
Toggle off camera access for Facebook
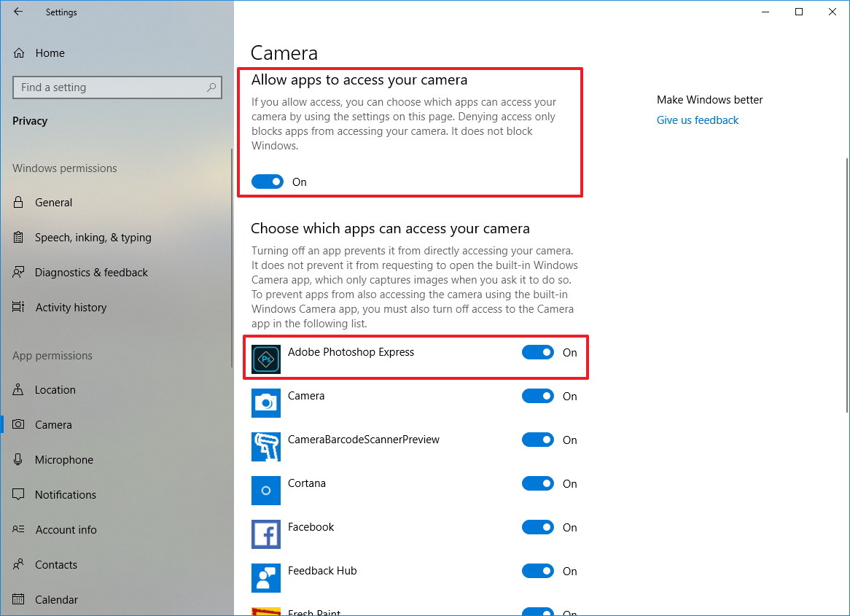[x=537, y=527]
